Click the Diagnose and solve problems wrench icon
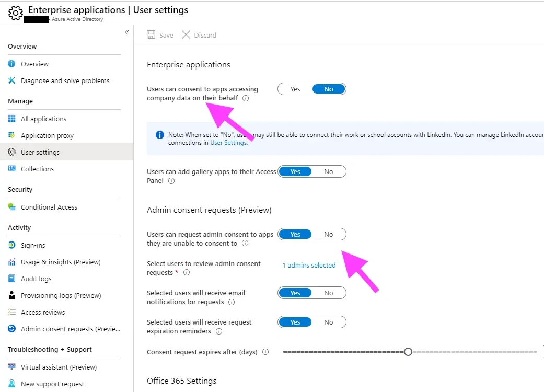Viewport: 544px width, 392px height. tap(12, 80)
